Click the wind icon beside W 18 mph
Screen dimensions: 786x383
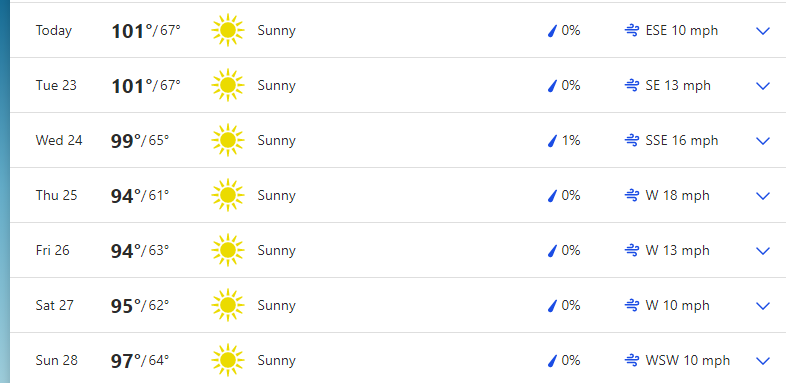coord(632,196)
